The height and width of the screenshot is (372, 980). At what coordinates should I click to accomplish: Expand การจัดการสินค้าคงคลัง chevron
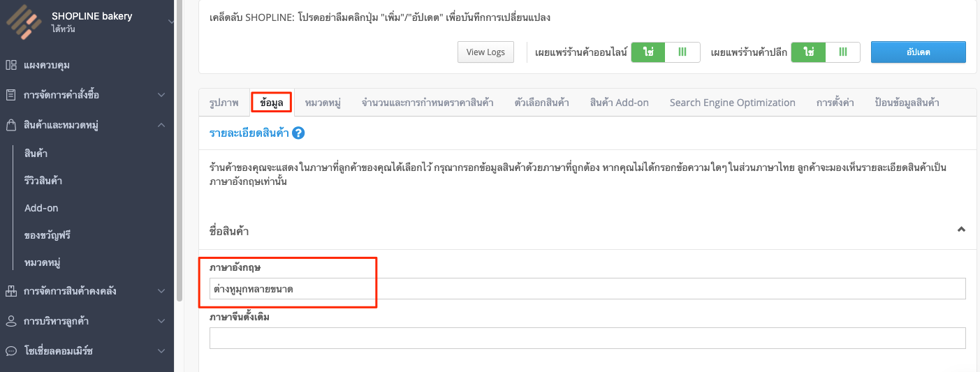161,291
